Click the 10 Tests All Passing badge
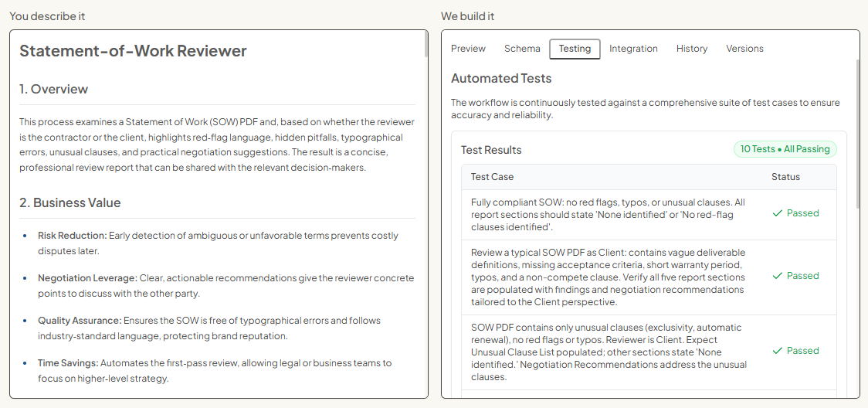The image size is (868, 408). coord(785,149)
